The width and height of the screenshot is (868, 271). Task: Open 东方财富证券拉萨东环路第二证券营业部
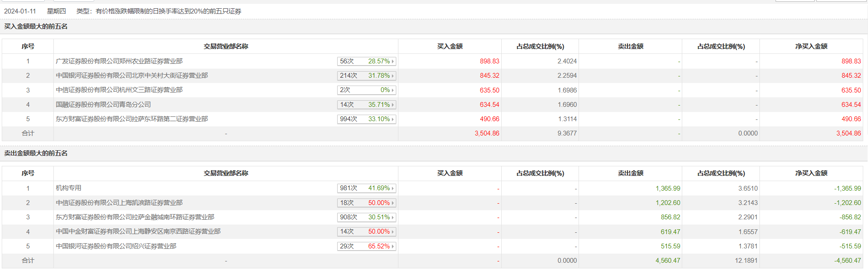point(132,119)
